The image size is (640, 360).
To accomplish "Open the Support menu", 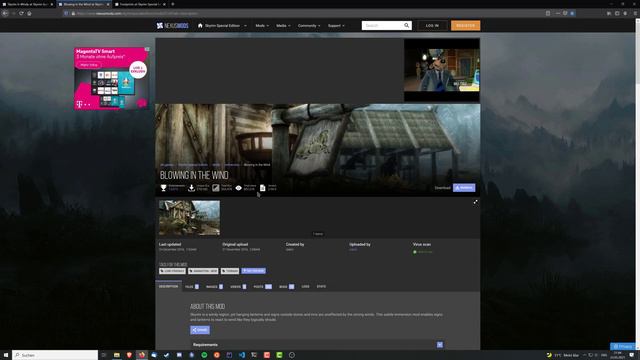I will tap(336, 26).
